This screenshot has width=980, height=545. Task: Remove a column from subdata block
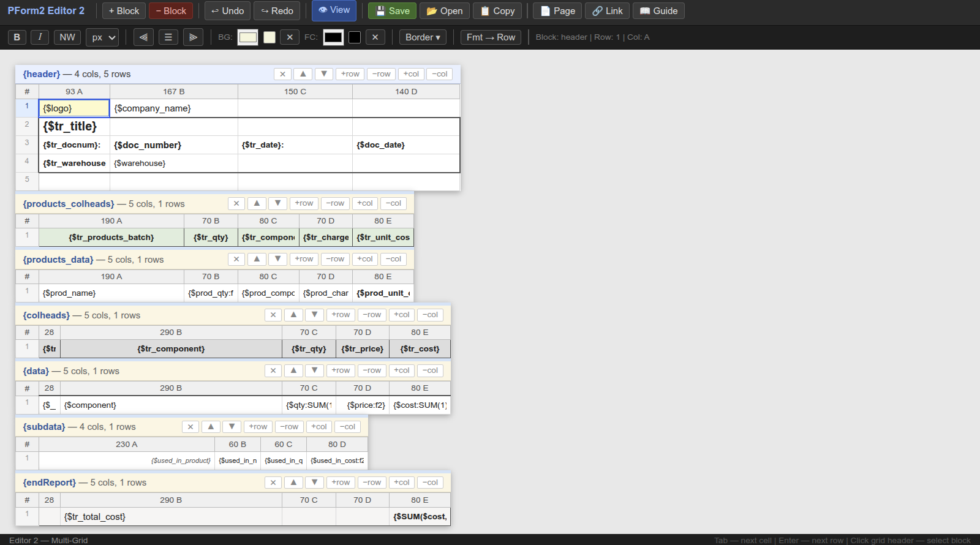pos(348,427)
